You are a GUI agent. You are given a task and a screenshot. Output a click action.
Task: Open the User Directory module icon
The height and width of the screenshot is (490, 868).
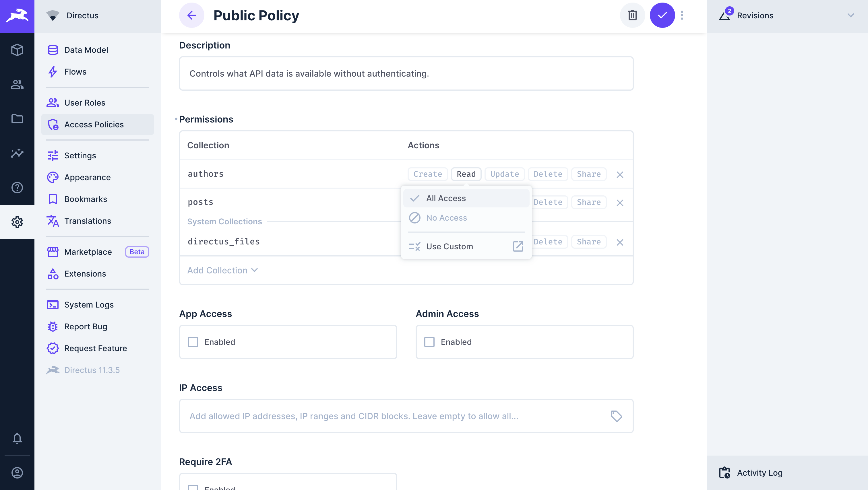pos(17,84)
